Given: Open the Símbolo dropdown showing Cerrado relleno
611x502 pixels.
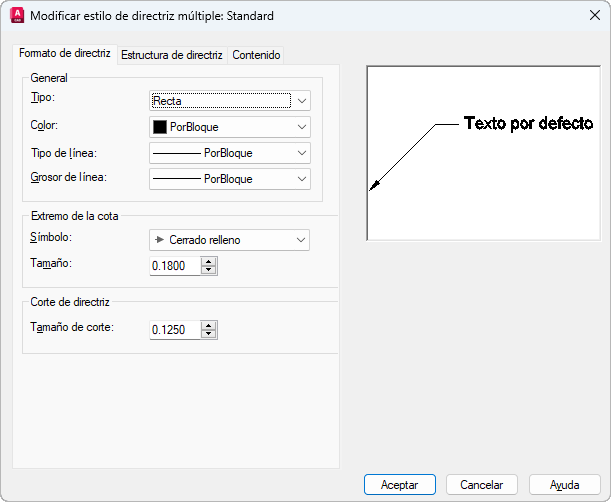Looking at the screenshot, I should (229, 240).
